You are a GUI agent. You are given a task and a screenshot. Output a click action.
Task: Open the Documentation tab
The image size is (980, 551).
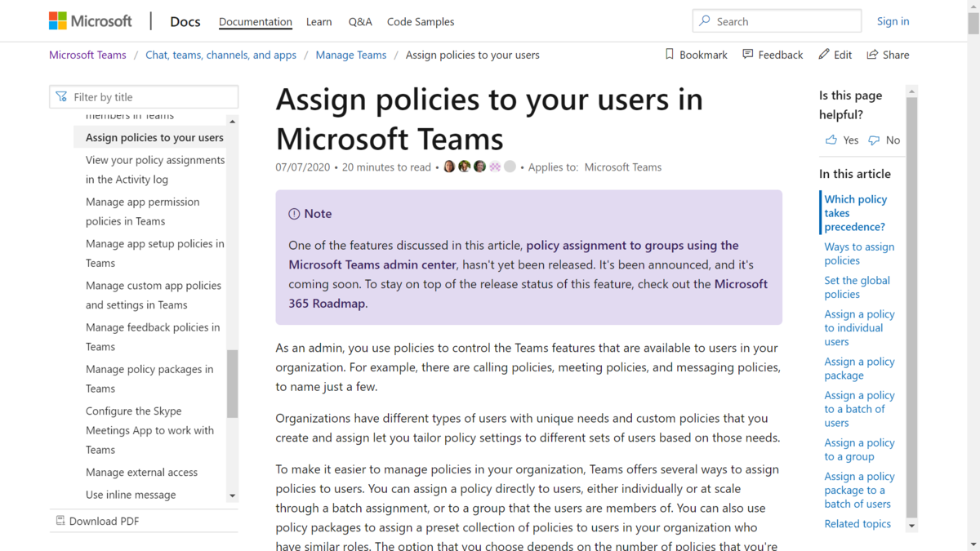coord(256,22)
